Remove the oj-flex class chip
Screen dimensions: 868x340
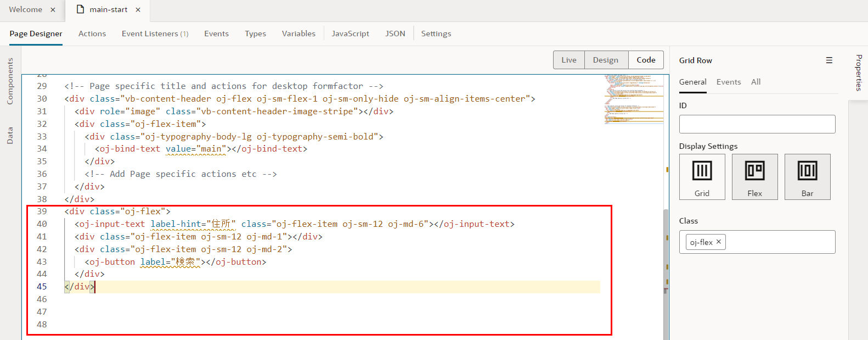tap(719, 242)
